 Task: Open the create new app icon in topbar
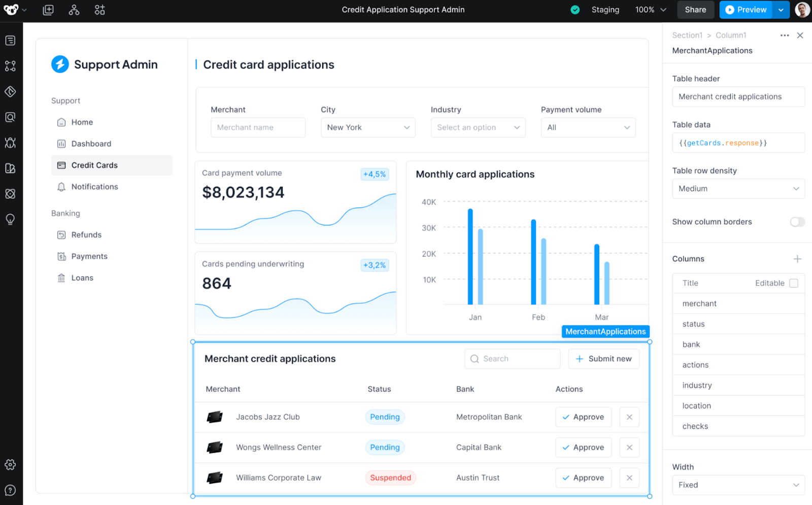tap(48, 10)
